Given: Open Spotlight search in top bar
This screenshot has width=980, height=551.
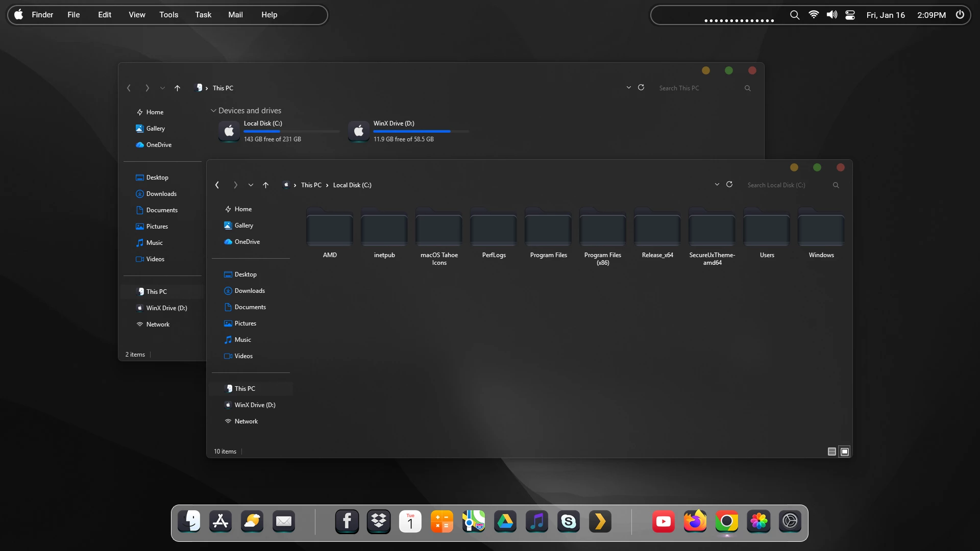Looking at the screenshot, I should [x=795, y=15].
